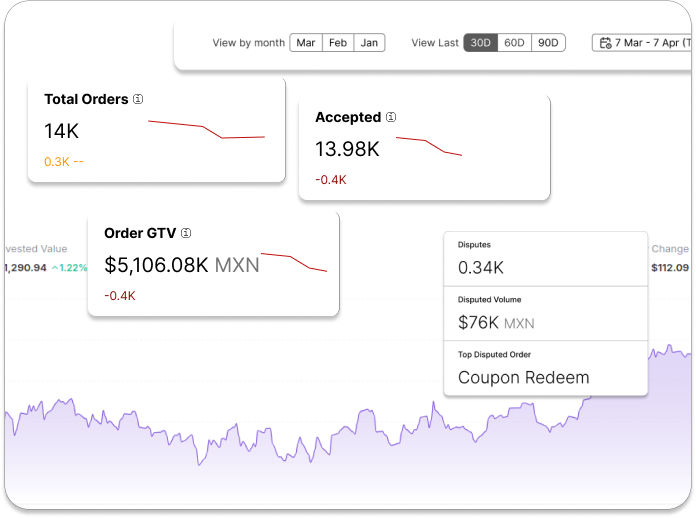Select the Feb month view
This screenshot has height=518, width=696.
coord(338,43)
